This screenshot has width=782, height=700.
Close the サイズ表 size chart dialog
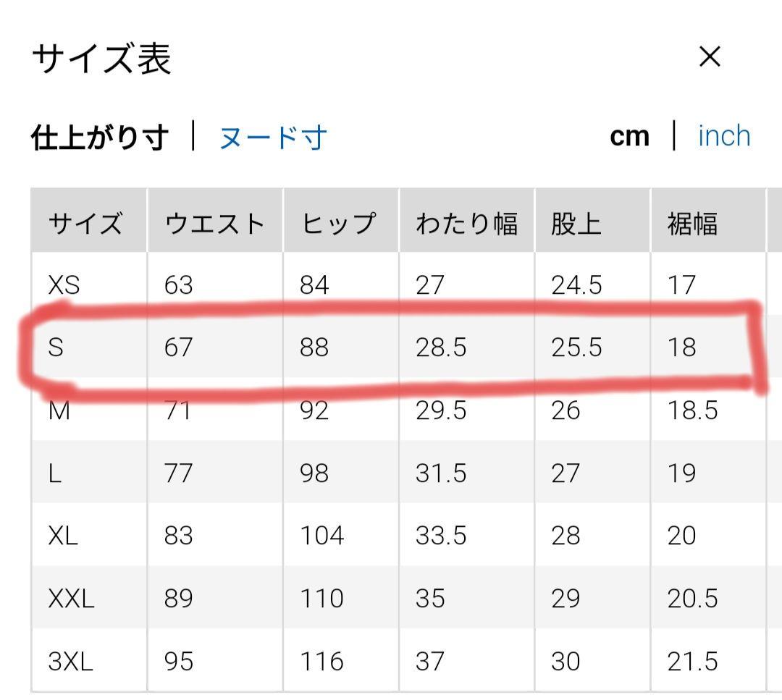point(710,57)
